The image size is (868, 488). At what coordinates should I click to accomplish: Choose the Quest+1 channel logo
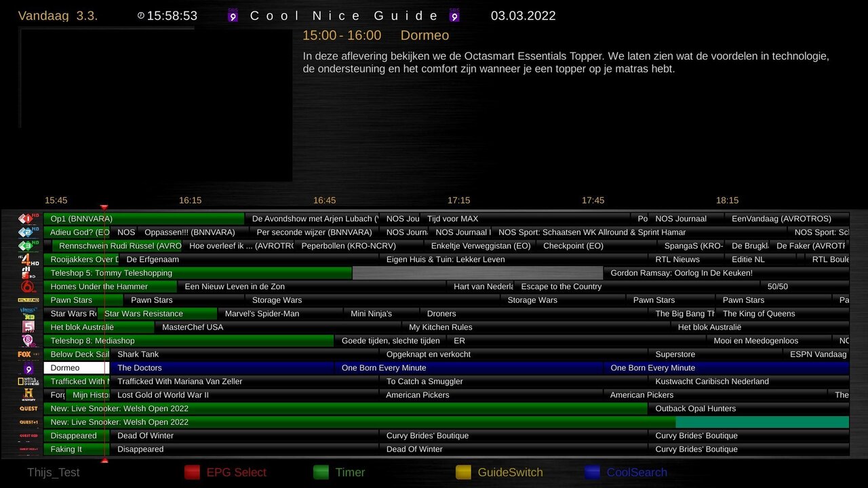(x=28, y=422)
